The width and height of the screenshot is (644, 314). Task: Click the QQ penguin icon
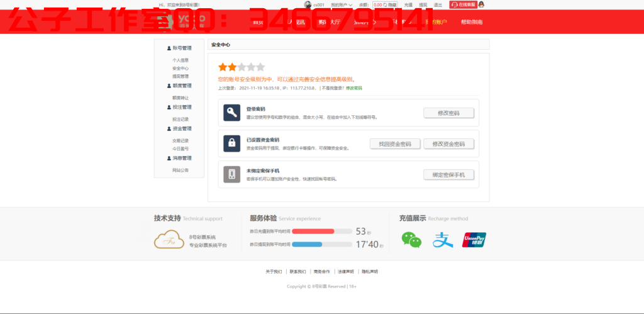pos(481,4)
